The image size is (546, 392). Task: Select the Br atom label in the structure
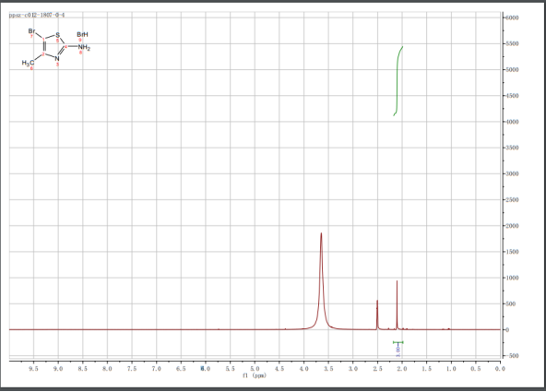(31, 31)
